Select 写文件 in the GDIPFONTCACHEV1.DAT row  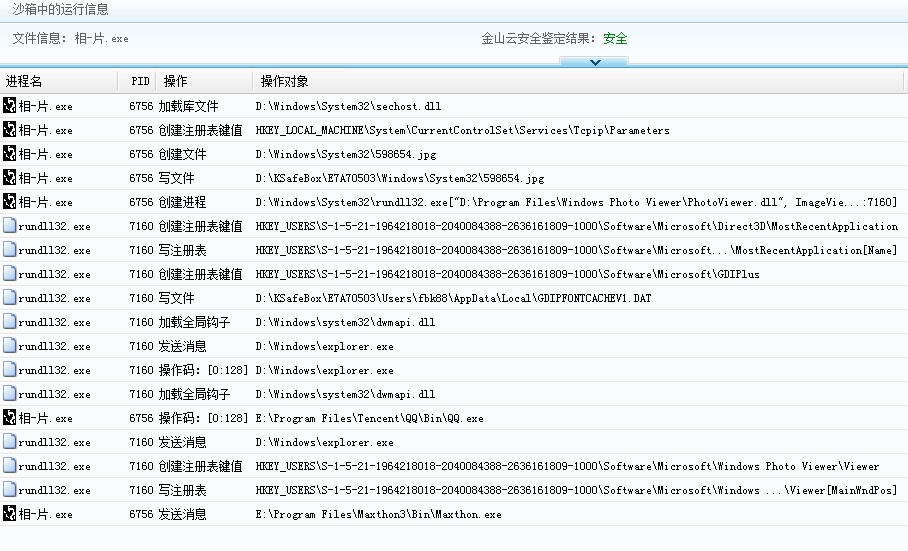click(176, 299)
